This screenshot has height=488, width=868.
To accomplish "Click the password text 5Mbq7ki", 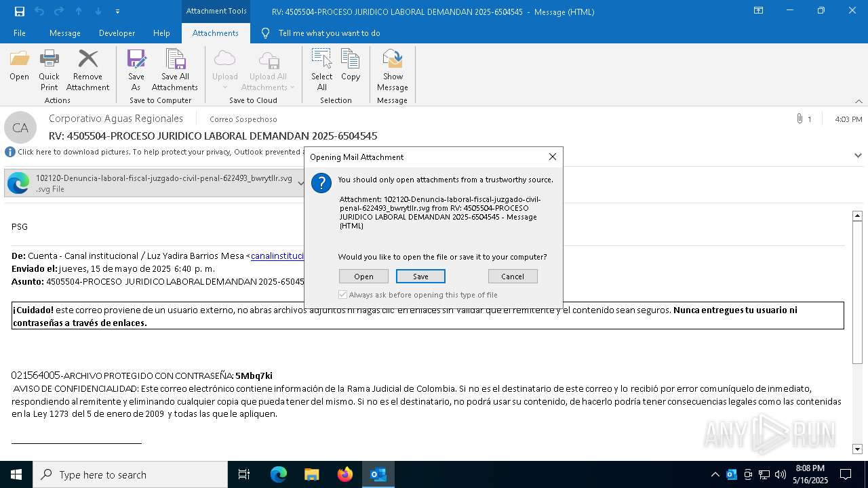I will (254, 375).
